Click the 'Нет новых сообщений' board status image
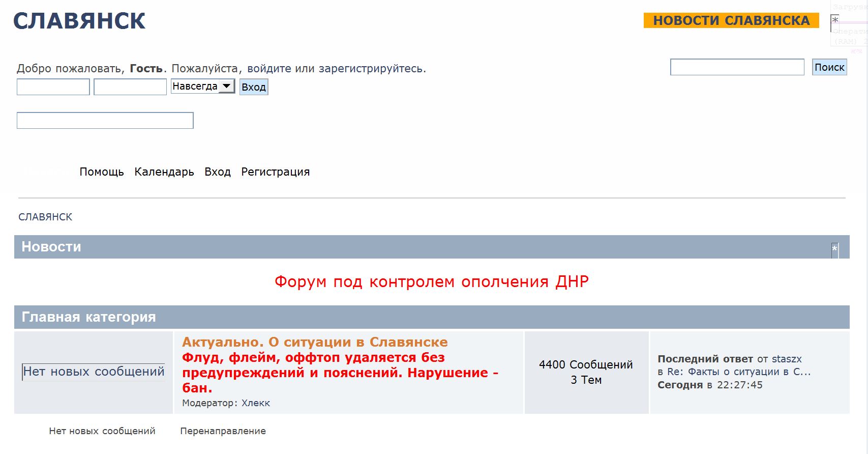Viewport: 868px width, 454px height. 94,372
